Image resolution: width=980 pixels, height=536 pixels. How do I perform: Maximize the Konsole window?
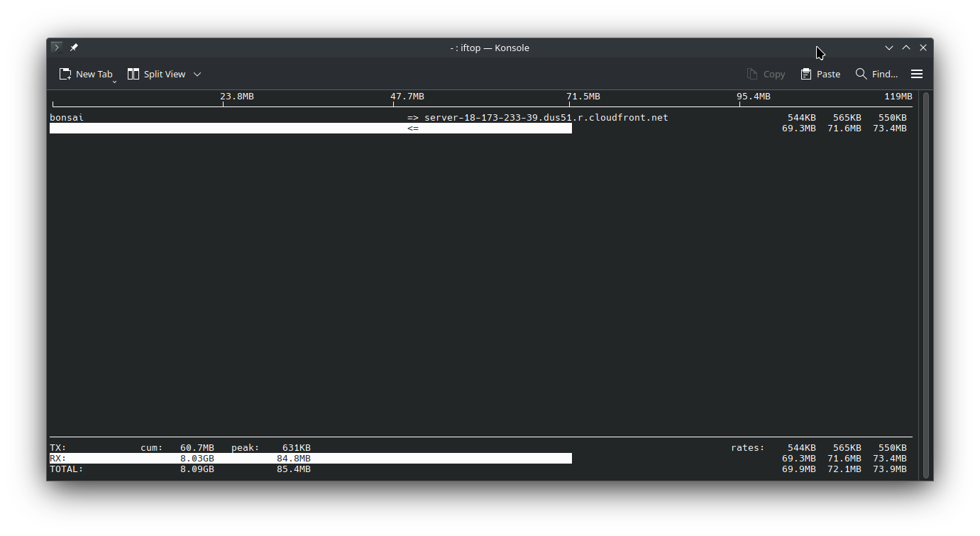pos(906,48)
